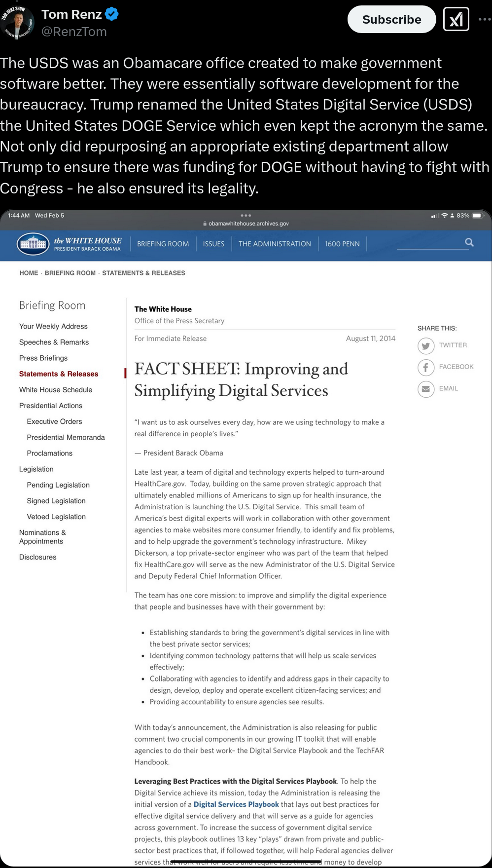Open Signed Legislation sidebar link

[x=56, y=500]
